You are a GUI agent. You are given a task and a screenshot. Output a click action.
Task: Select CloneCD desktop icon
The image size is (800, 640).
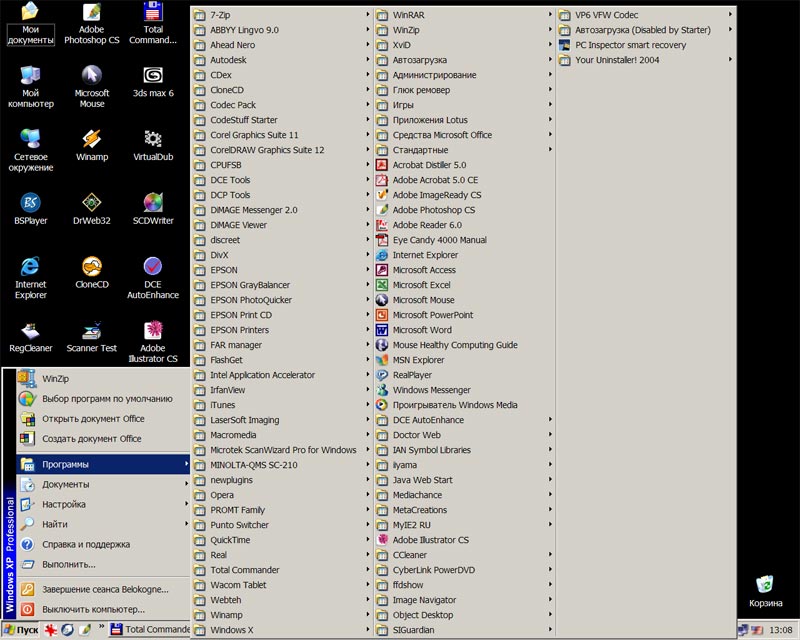point(92,273)
